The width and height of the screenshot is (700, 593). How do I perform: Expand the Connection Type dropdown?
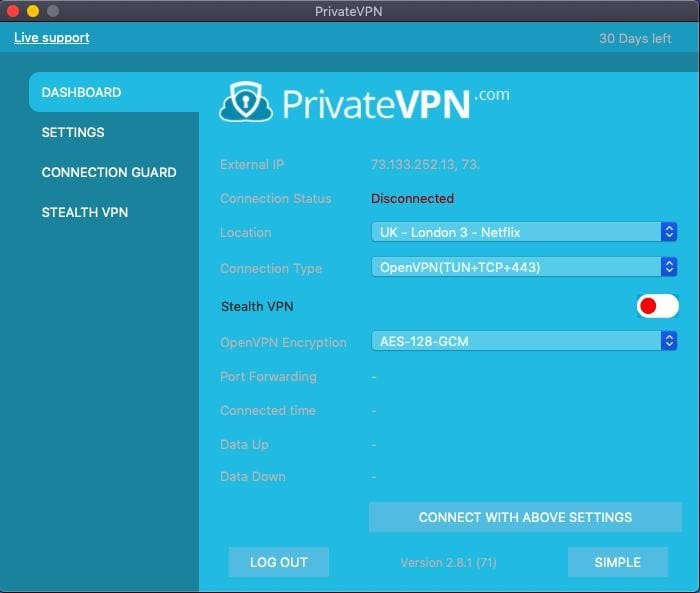coord(524,267)
